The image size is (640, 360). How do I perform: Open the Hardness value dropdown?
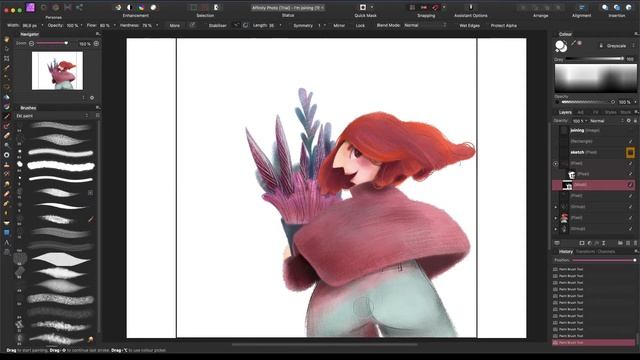pyautogui.click(x=157, y=25)
